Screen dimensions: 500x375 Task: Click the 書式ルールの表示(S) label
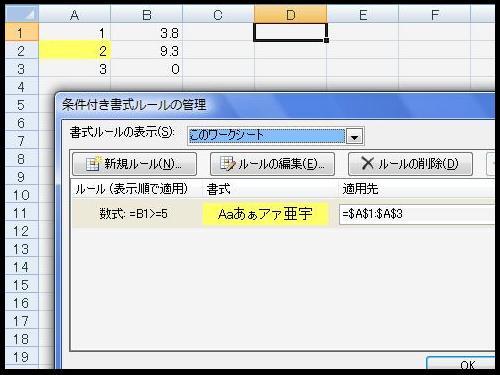[x=122, y=133]
